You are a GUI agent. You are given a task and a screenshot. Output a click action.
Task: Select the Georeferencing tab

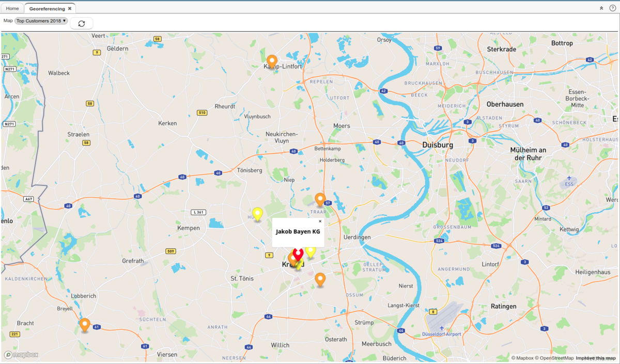[x=47, y=9]
